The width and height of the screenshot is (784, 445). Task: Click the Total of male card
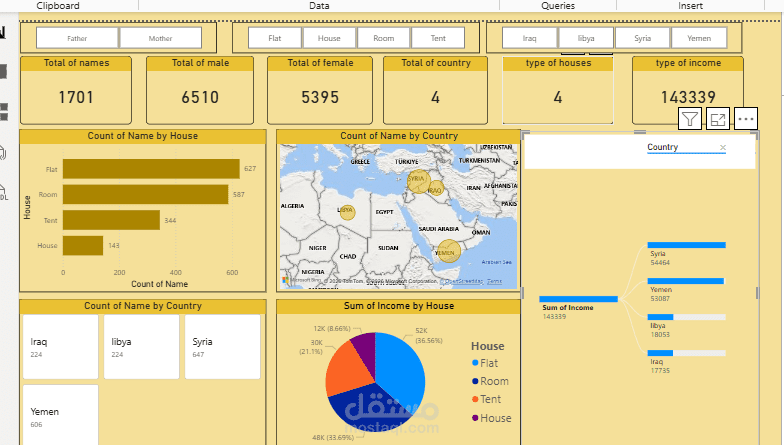(200, 90)
